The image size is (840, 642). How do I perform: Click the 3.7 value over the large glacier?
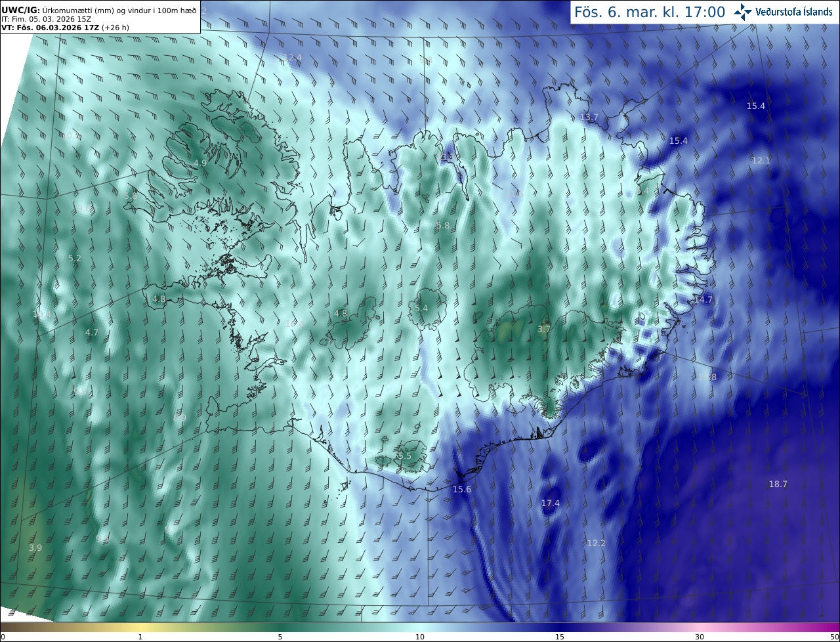pos(543,329)
